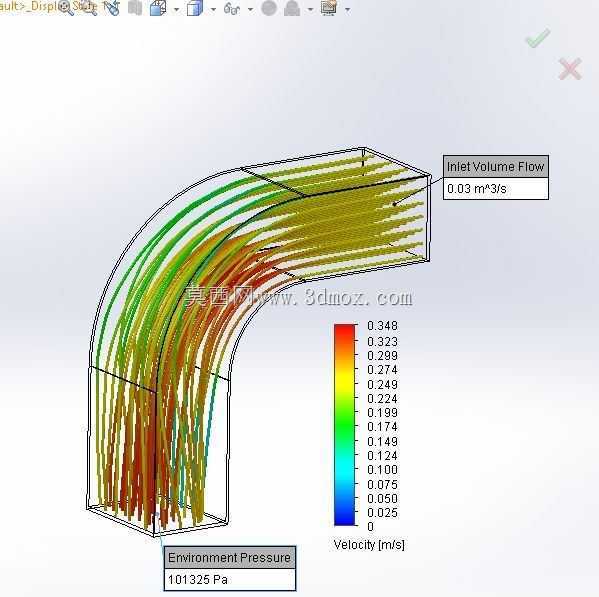Click the Hide/Show Items glasses icon
The width and height of the screenshot is (599, 597).
tap(232, 8)
